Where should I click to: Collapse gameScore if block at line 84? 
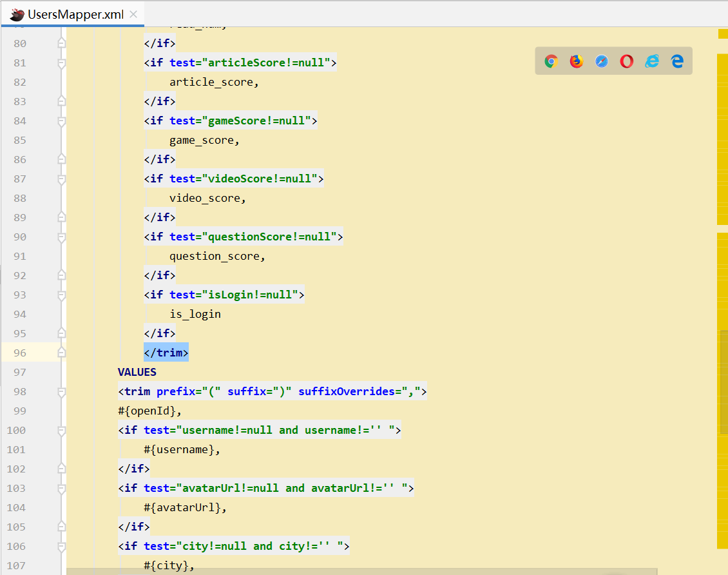(61, 121)
